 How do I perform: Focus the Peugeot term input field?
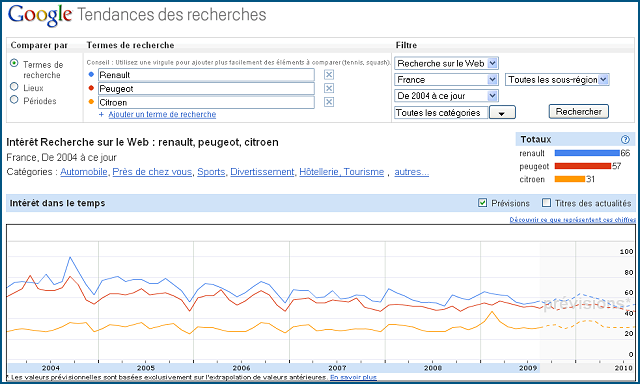pos(206,89)
